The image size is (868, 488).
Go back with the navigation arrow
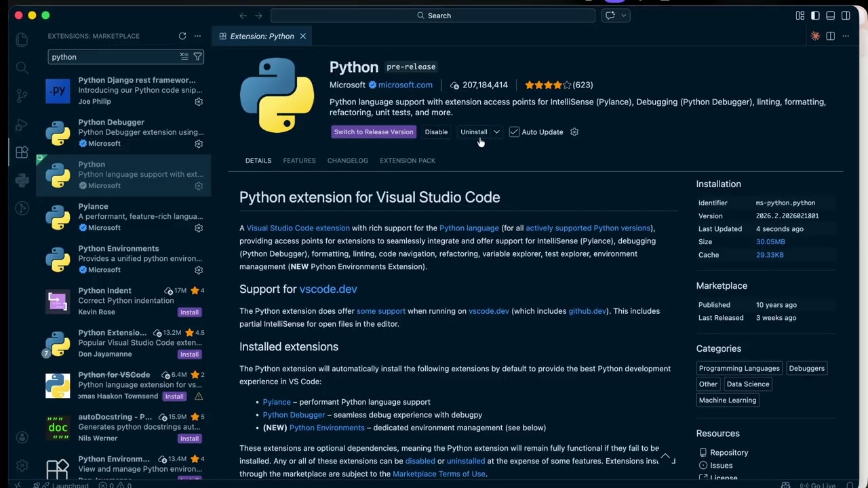click(243, 16)
